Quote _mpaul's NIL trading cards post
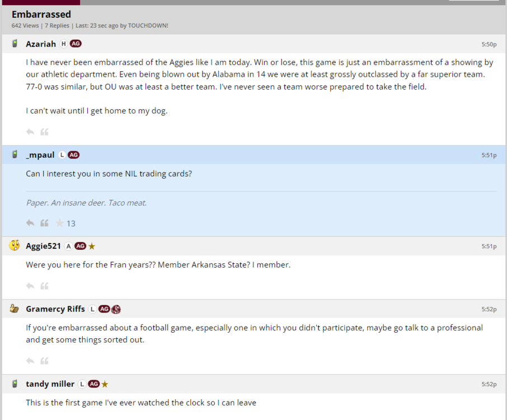 [44, 223]
